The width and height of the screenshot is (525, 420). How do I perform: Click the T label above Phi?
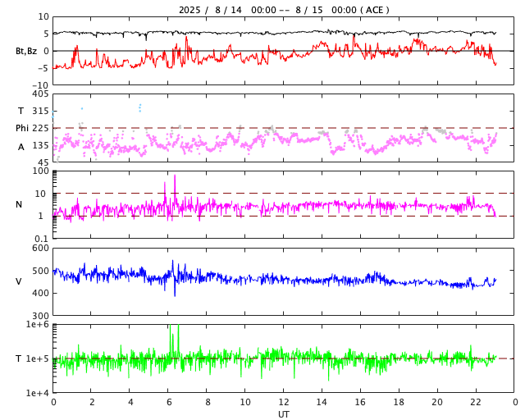tap(21, 111)
